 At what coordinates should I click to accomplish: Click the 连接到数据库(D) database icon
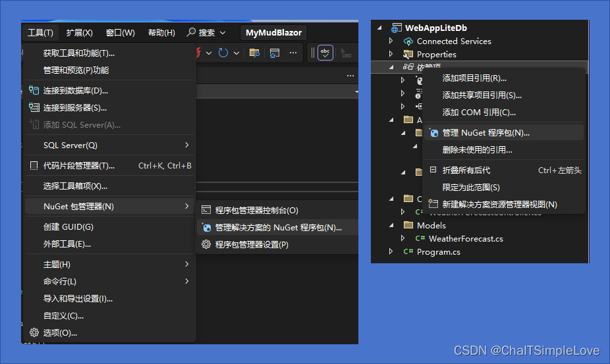click(34, 91)
